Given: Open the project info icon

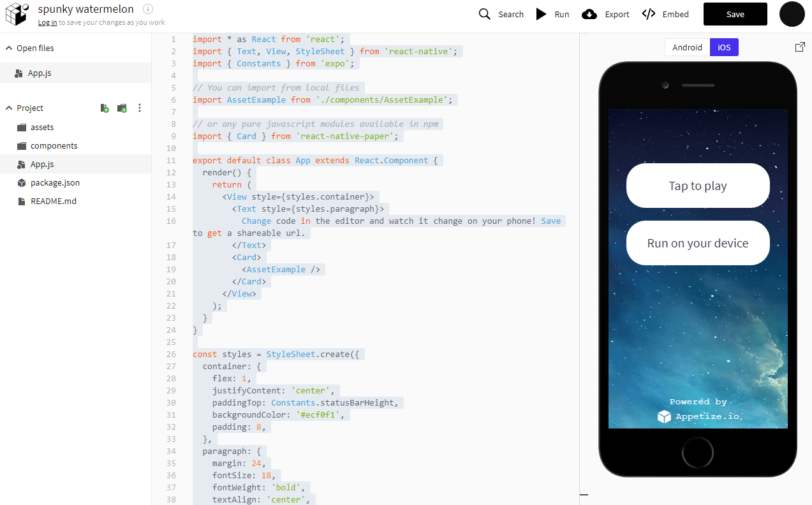Looking at the screenshot, I should tap(148, 9).
